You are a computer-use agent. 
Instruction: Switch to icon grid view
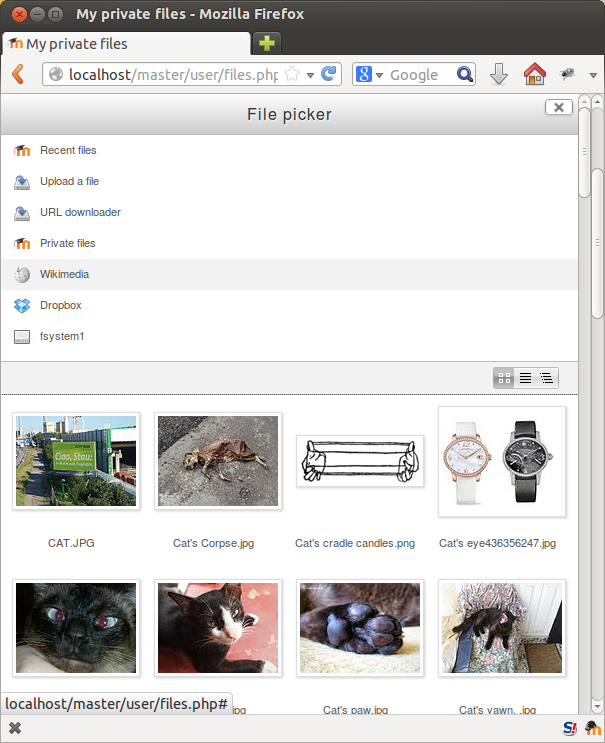point(504,378)
